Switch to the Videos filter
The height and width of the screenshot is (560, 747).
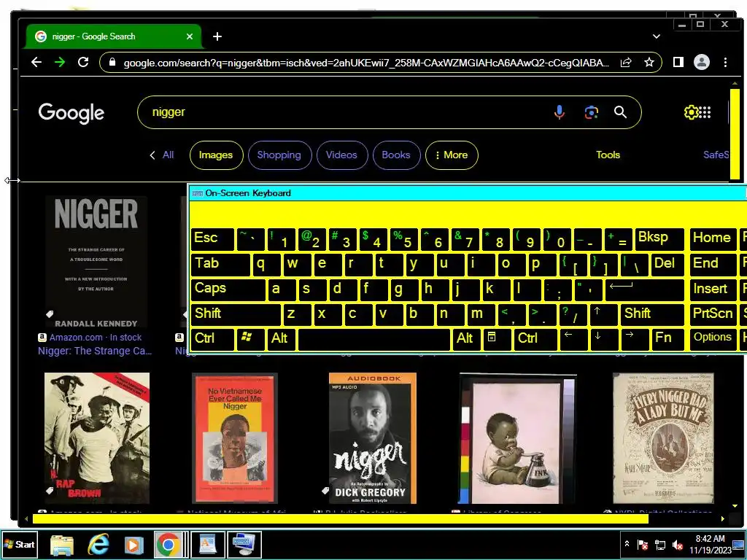click(342, 155)
